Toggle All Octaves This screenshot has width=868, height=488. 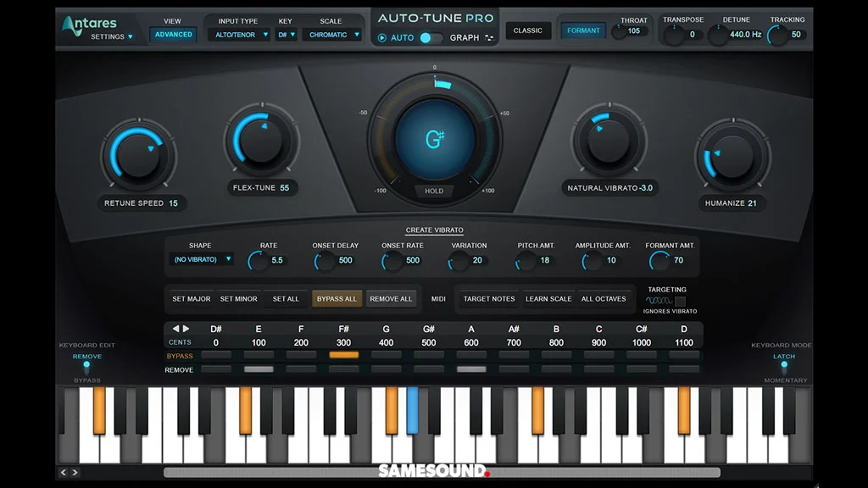pyautogui.click(x=604, y=299)
